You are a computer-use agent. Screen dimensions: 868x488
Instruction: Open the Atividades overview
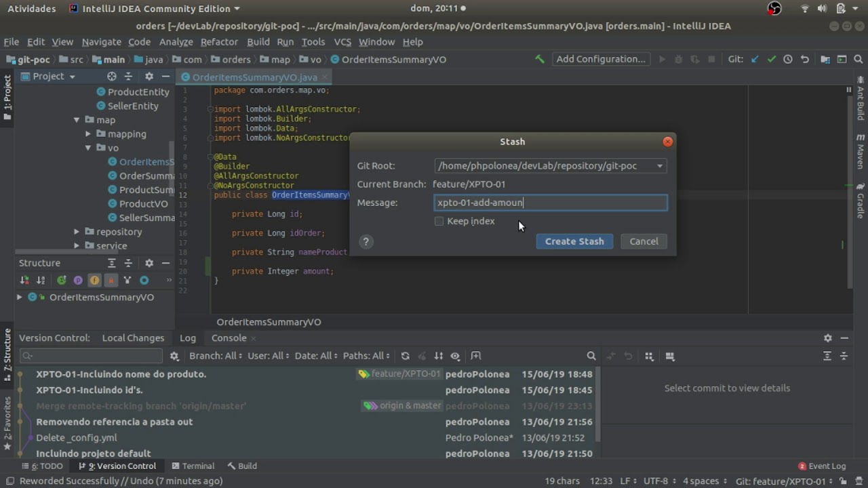pyautogui.click(x=32, y=9)
